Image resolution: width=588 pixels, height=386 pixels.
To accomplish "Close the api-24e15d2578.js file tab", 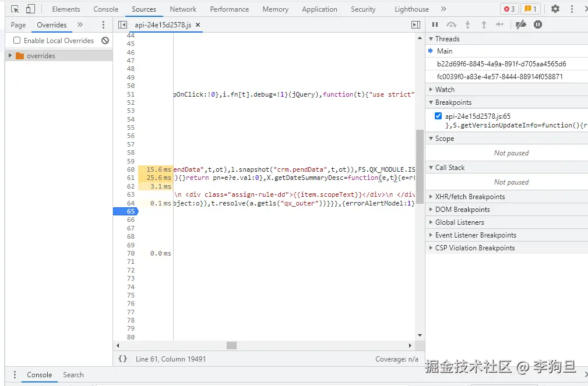I will (x=198, y=24).
